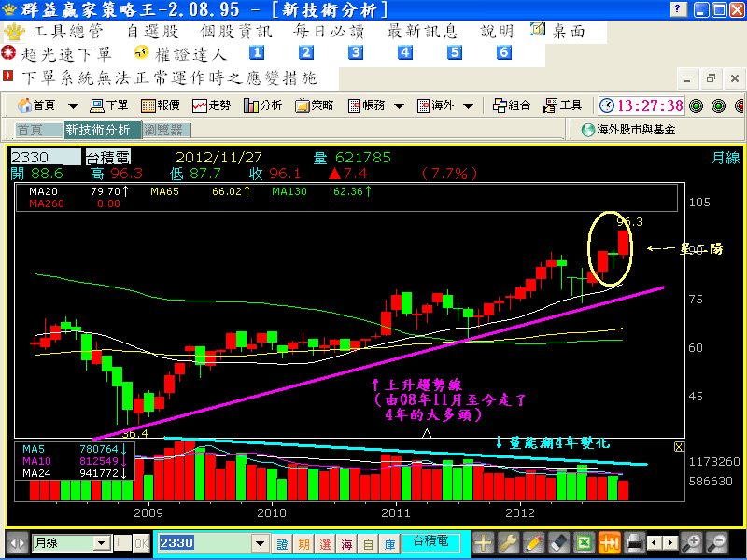The image size is (747, 560).
Task: Open 超光速下單 quick order
Action: [x=57, y=54]
